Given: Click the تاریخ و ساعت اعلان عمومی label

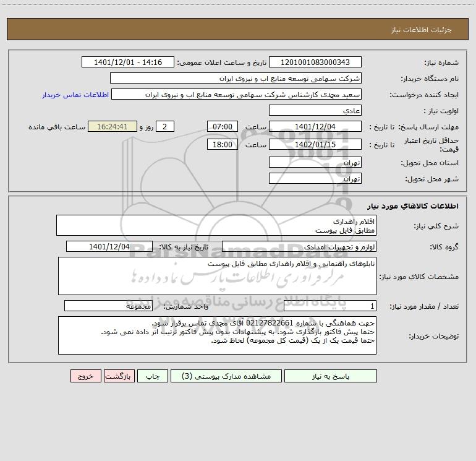Looking at the screenshot, I should [x=221, y=62].
